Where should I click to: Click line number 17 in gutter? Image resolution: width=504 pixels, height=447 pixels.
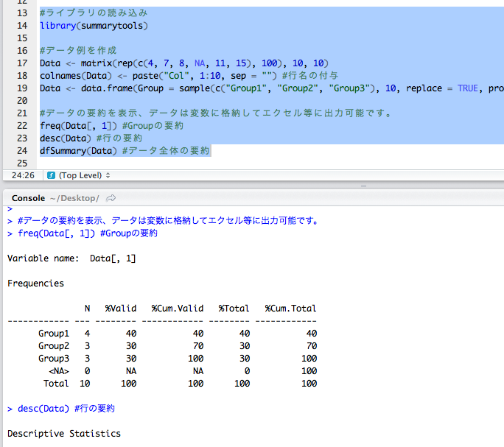22,63
